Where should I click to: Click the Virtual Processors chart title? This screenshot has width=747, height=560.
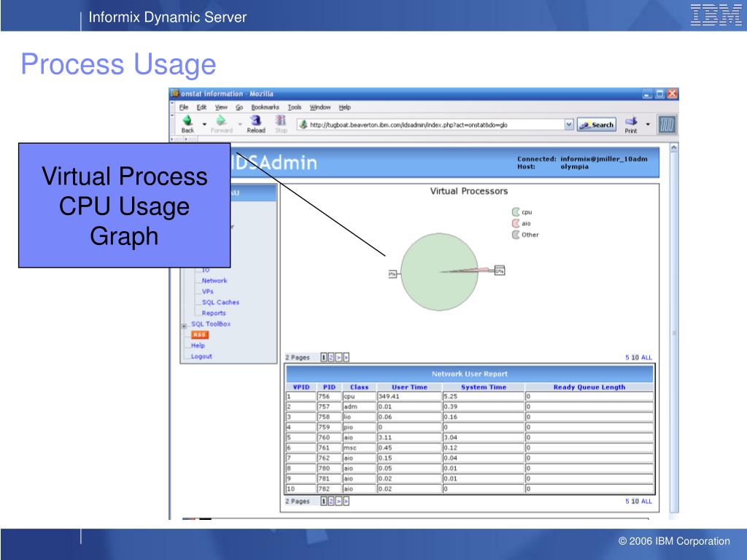pos(469,191)
